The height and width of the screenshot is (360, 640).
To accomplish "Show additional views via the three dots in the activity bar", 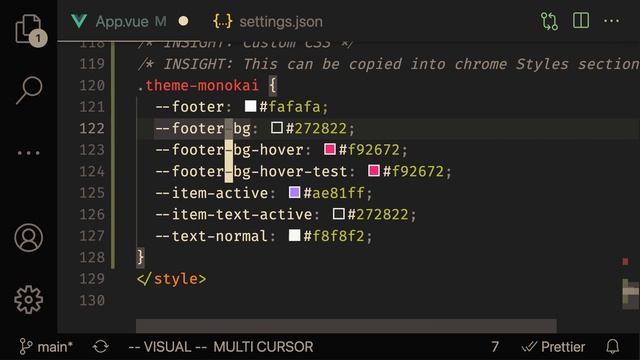I will (x=29, y=153).
